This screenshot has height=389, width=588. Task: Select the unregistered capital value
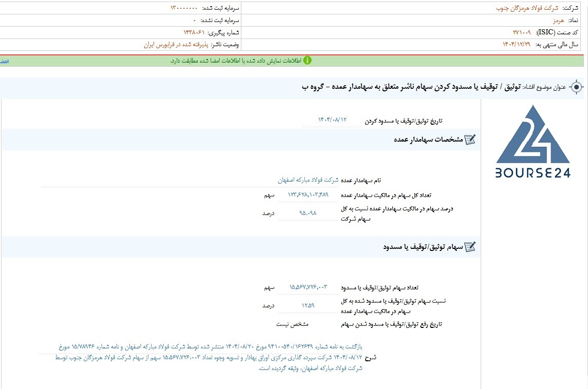[194, 20]
